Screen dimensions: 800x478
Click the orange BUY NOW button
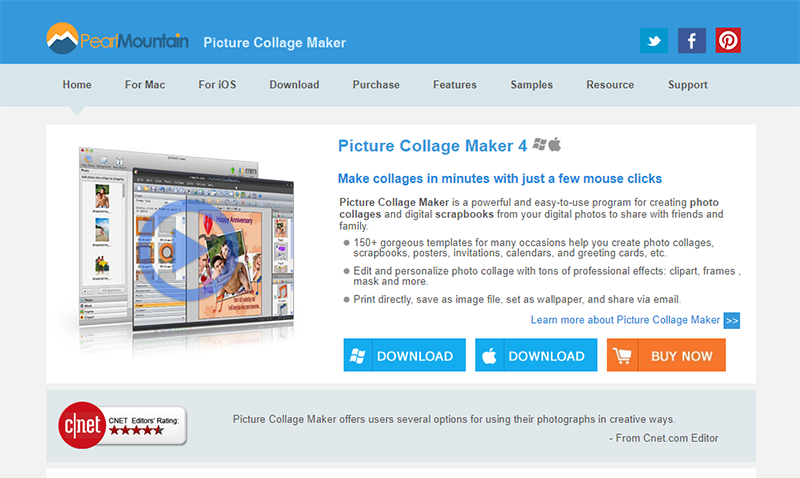[666, 355]
